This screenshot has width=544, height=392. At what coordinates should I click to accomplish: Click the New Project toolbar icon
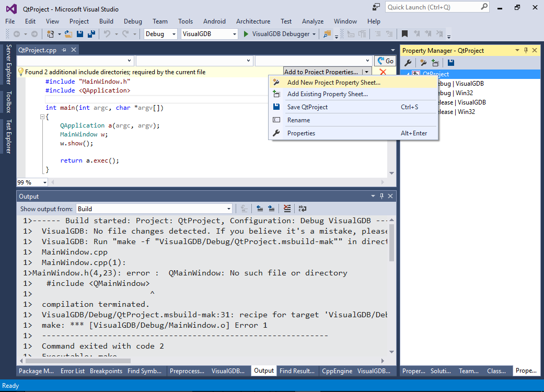[50, 34]
